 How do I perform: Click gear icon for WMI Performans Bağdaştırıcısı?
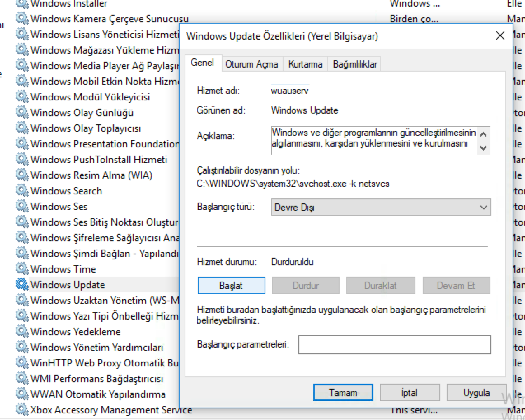(22, 378)
